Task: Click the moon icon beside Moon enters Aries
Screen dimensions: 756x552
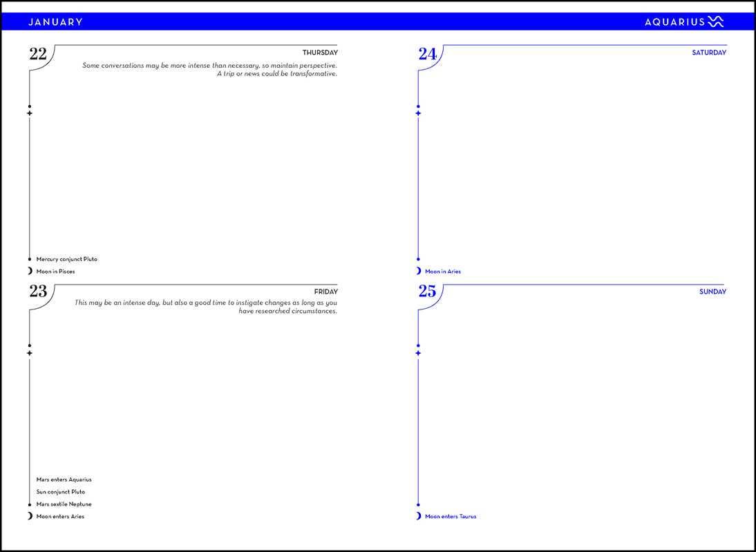Action: pyautogui.click(x=30, y=516)
